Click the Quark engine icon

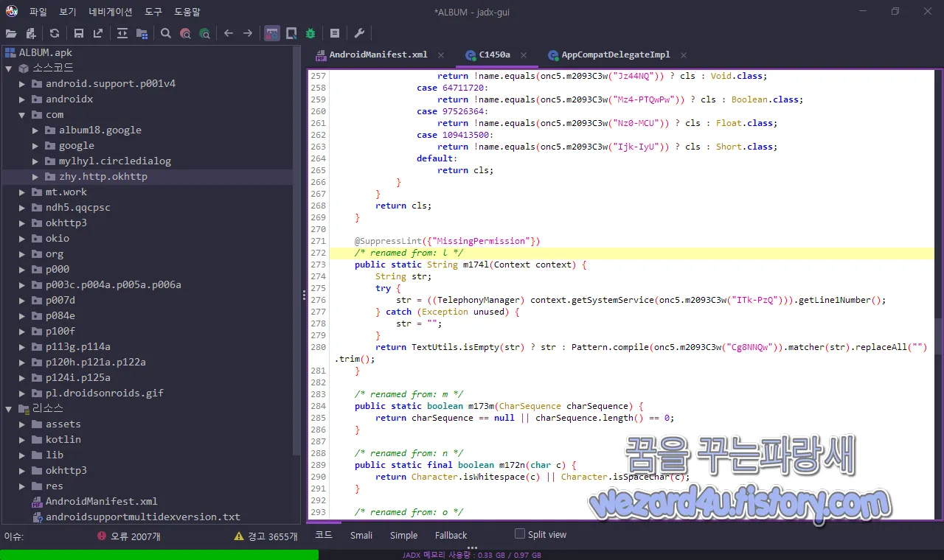click(291, 33)
